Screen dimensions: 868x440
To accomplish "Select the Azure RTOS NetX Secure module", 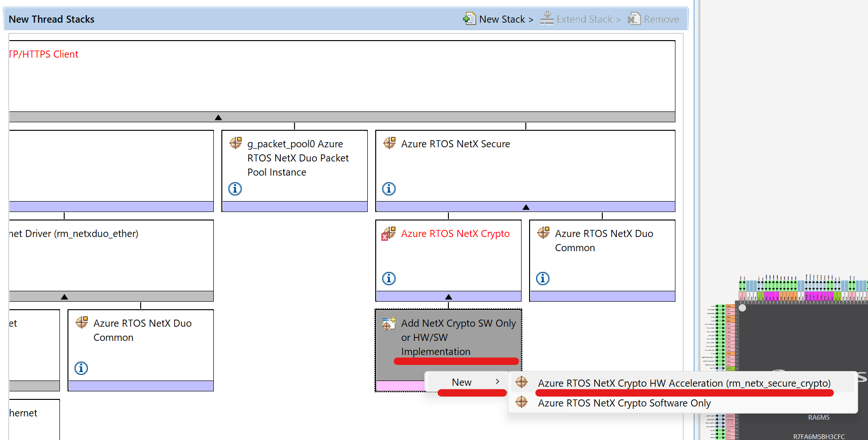I will (525, 171).
